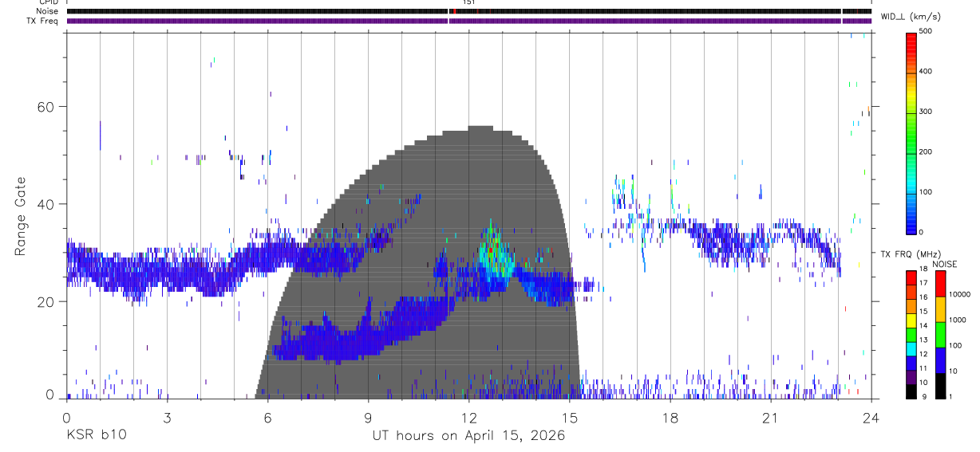Select the 100 label on width colorbar

926,192
